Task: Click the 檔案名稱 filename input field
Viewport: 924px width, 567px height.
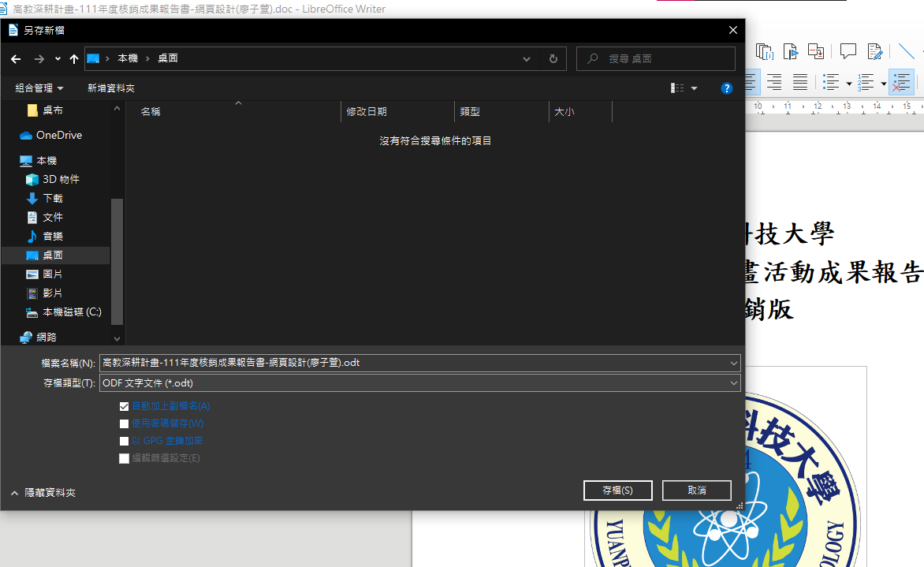Action: 419,363
